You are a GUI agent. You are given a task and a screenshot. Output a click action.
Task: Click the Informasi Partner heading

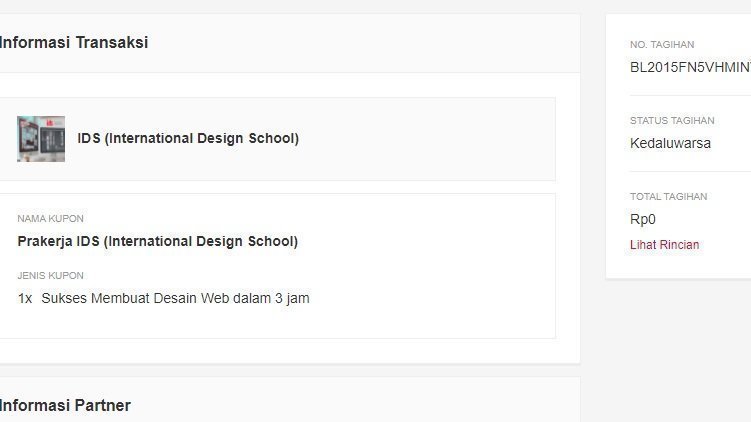point(65,405)
